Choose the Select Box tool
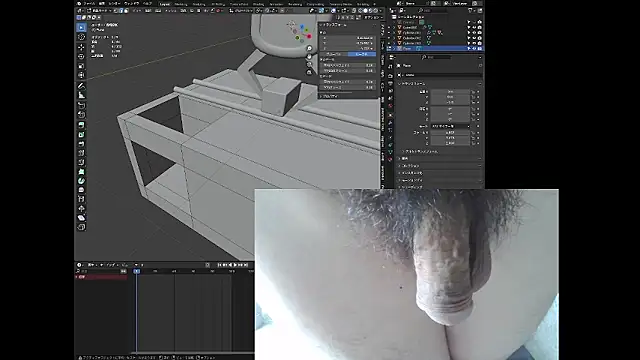 coord(81,27)
